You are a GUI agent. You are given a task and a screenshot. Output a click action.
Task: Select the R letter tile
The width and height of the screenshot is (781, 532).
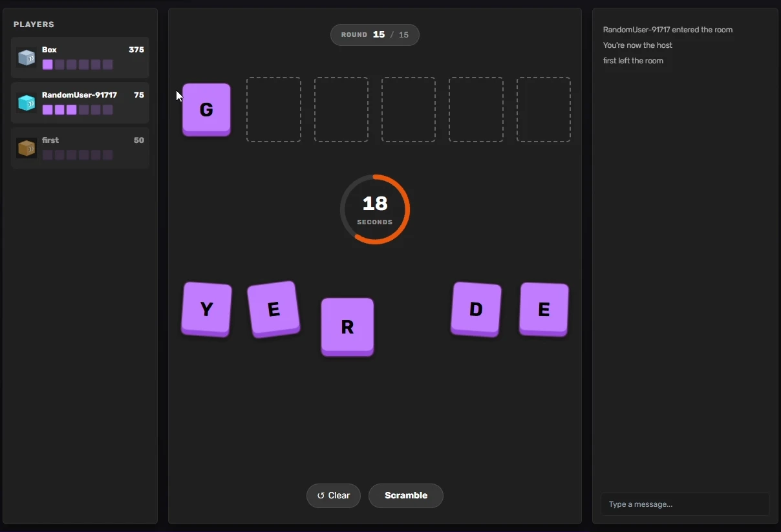click(347, 326)
